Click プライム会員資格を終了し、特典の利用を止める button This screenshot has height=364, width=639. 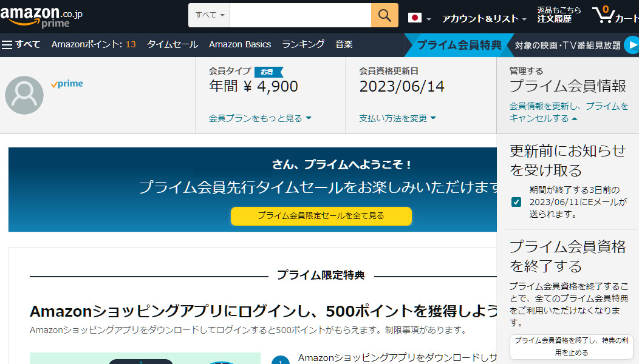(571, 346)
